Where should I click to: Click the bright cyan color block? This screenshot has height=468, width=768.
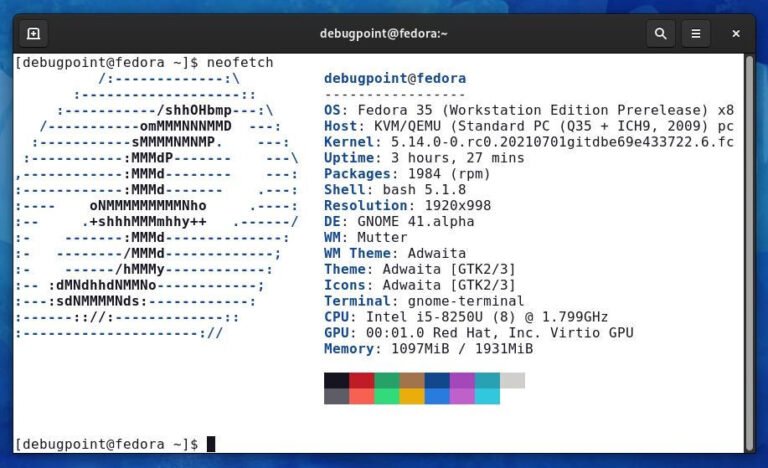point(487,396)
